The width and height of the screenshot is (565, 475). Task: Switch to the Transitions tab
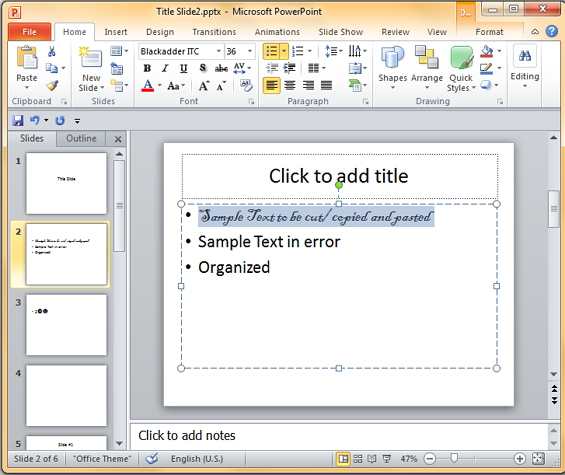point(214,32)
